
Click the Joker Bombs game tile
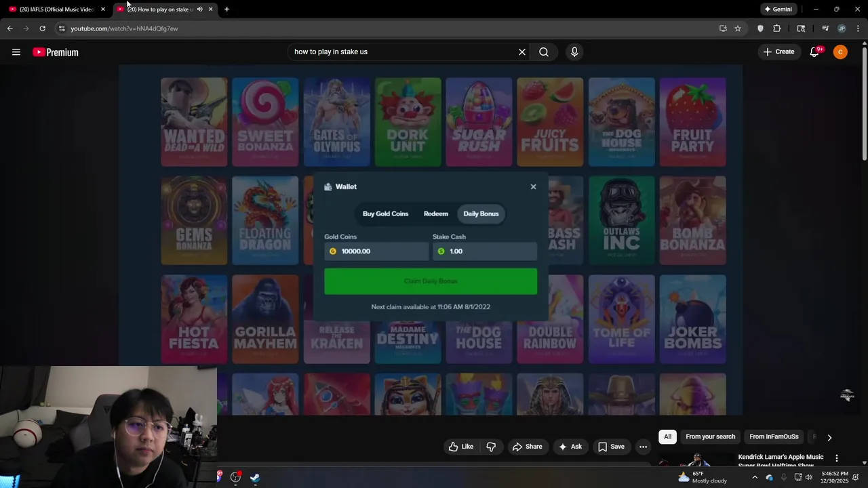click(692, 319)
